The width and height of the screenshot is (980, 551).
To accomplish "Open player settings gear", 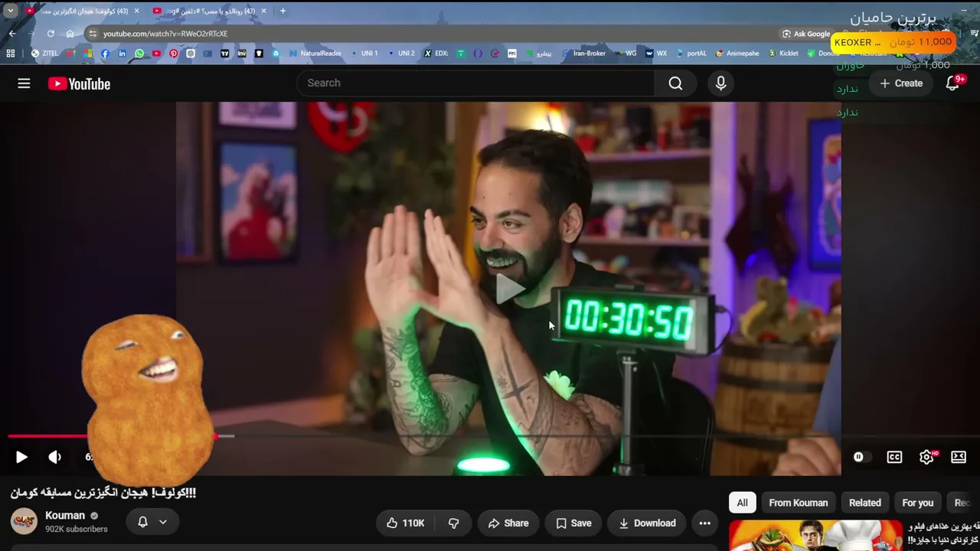I will 926,457.
